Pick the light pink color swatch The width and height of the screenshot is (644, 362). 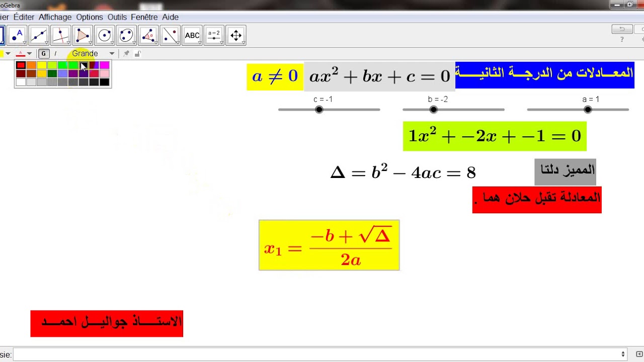pos(105,73)
